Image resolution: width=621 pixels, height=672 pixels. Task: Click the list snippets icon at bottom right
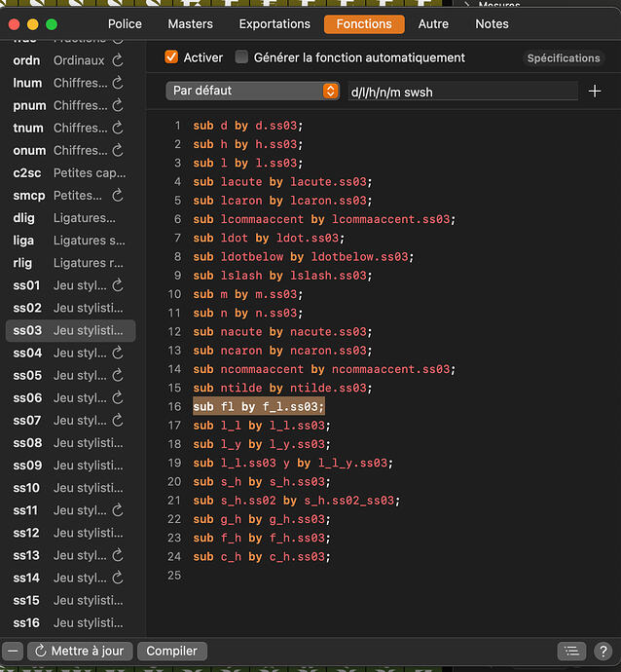[571, 651]
